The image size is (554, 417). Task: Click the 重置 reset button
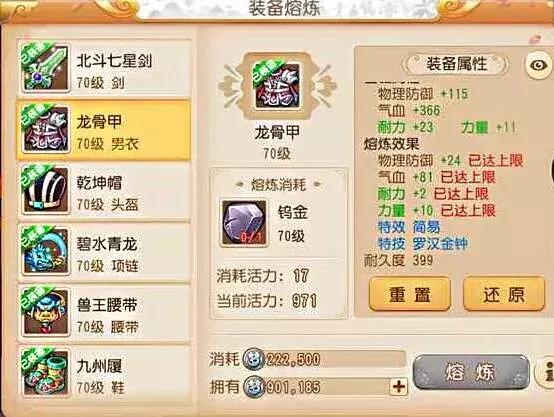click(410, 294)
